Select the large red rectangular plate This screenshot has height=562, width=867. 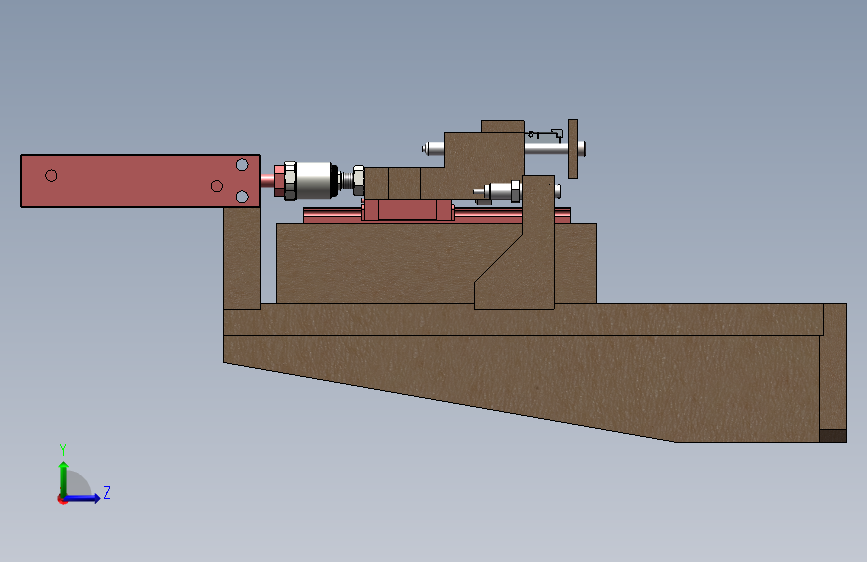[x=140, y=181]
